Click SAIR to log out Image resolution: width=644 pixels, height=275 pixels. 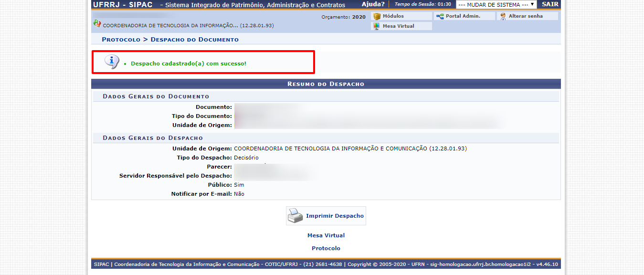pos(550,4)
